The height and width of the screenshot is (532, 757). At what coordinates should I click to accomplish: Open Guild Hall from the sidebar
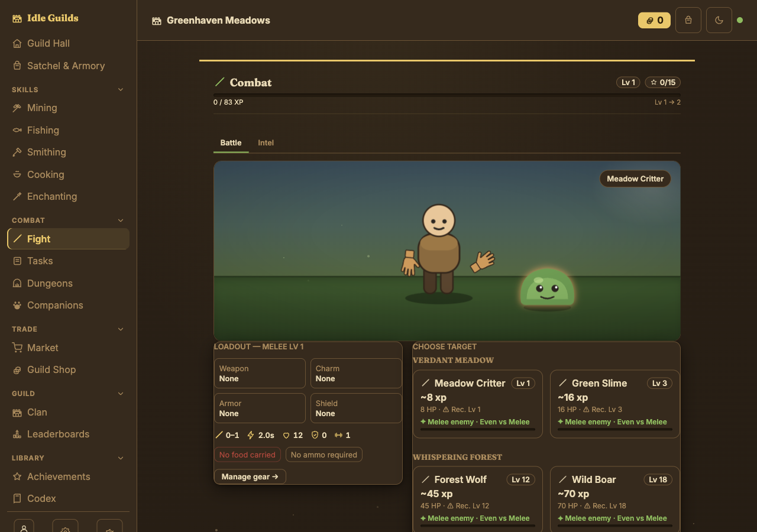click(68, 43)
